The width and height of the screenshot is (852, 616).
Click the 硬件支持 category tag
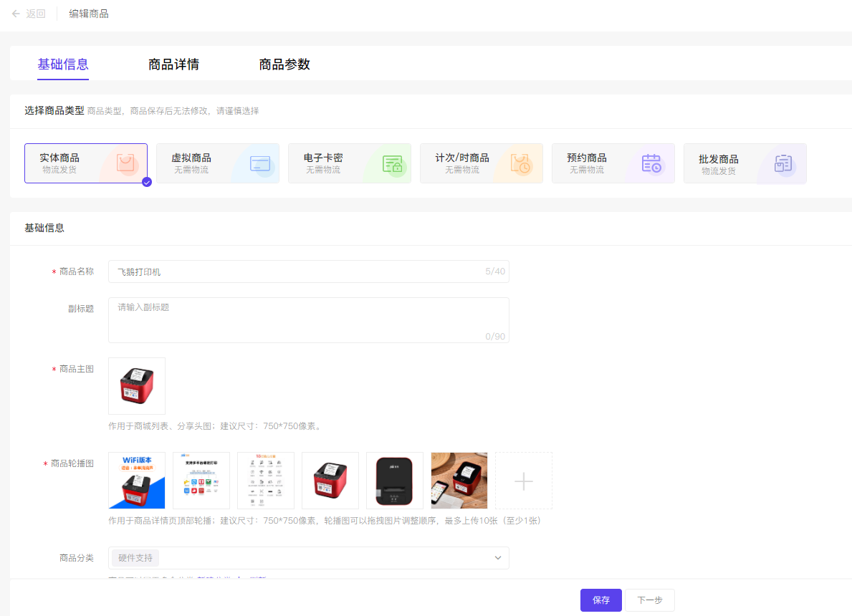click(x=135, y=558)
